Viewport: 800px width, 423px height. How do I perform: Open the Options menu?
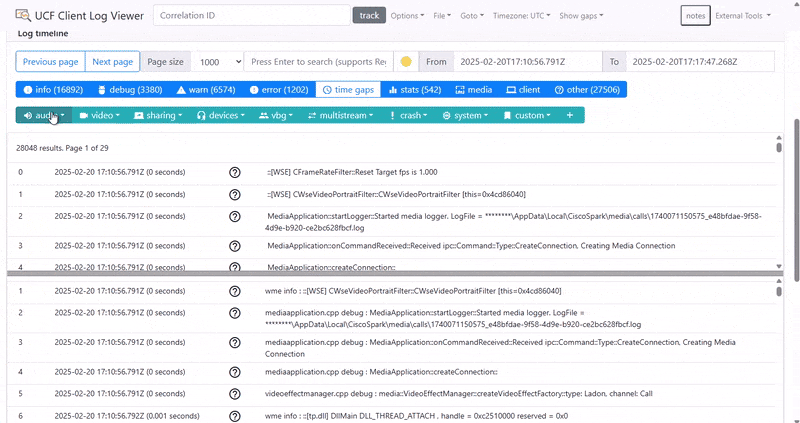(407, 16)
